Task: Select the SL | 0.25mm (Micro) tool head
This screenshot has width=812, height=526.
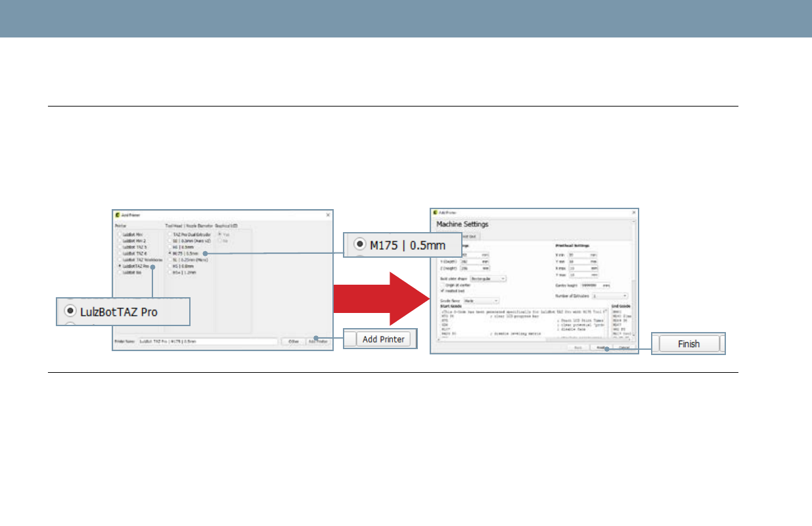Action: click(x=169, y=260)
